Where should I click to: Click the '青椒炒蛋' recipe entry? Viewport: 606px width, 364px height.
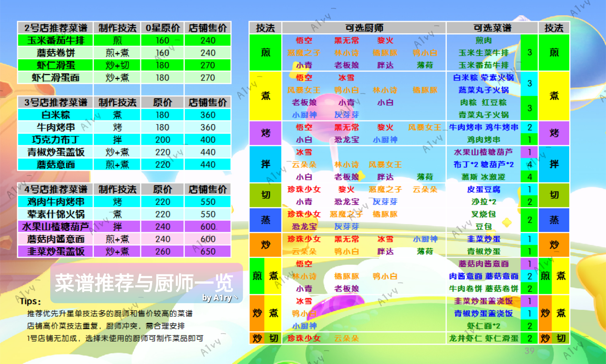click(x=484, y=251)
